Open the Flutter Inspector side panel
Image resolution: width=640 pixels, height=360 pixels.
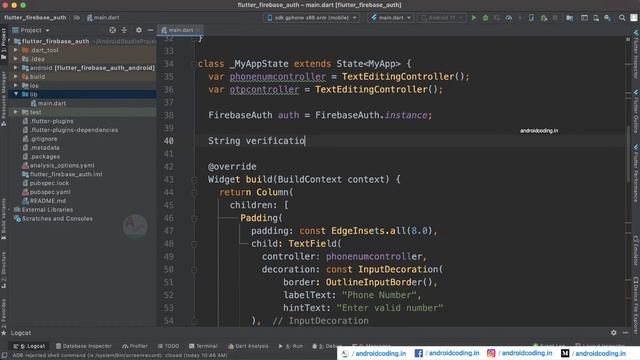(636, 54)
